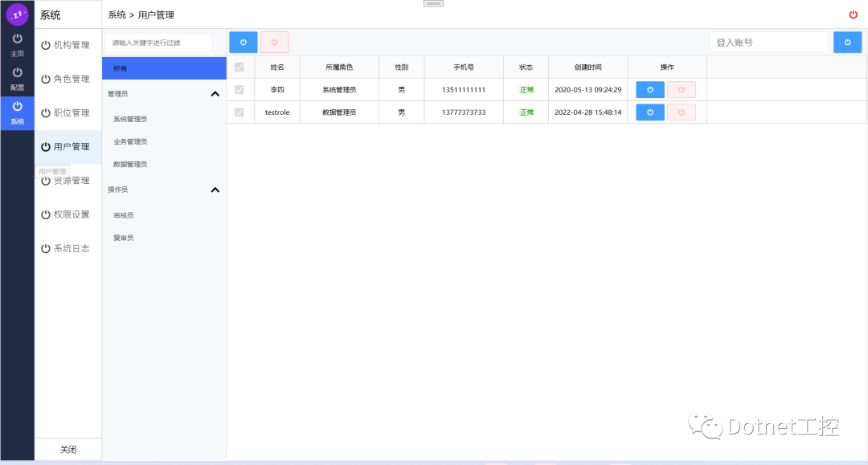The width and height of the screenshot is (868, 465).
Task: Click phone number 13511111111
Action: point(464,90)
